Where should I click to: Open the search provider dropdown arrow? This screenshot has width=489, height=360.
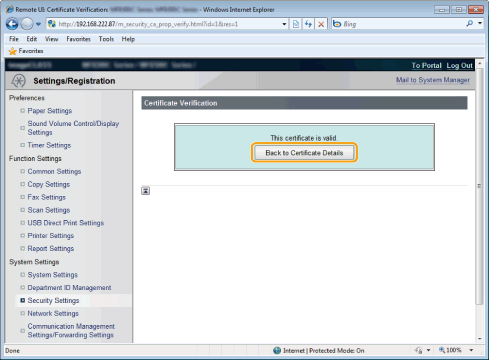tap(480, 24)
